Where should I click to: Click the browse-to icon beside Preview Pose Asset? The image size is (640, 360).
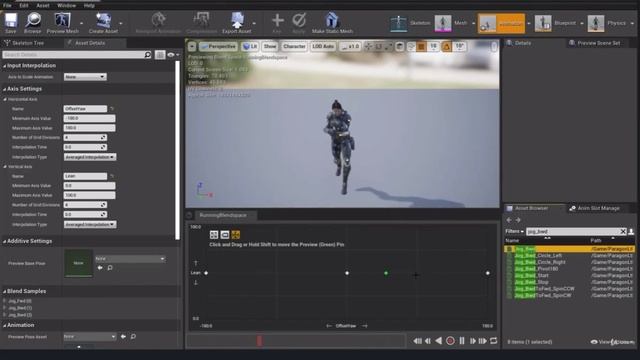[133, 337]
